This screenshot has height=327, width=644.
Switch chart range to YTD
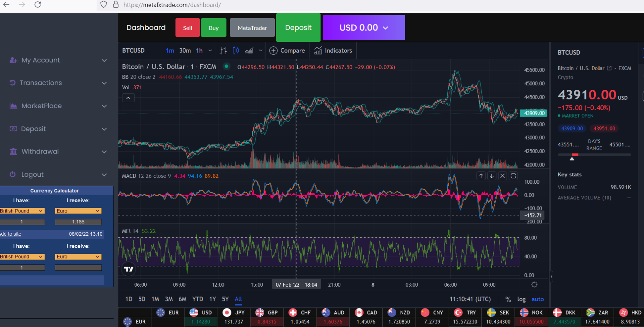point(197,299)
